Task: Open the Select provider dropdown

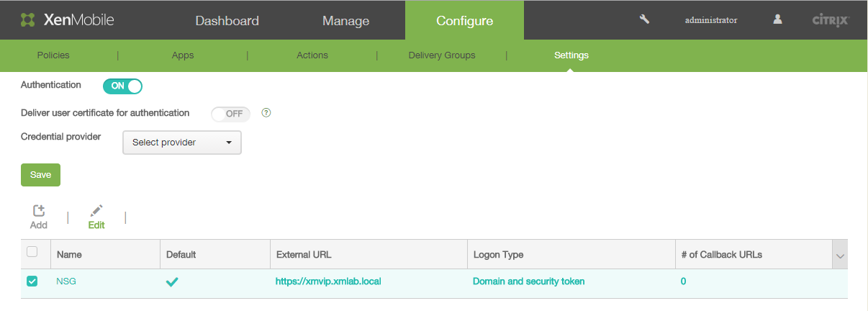Action: [x=182, y=143]
